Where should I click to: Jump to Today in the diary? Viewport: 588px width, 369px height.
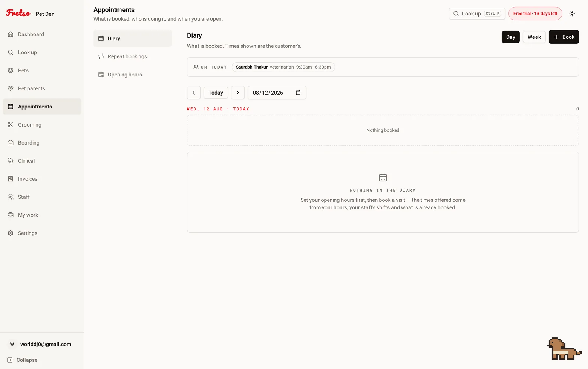click(x=216, y=93)
